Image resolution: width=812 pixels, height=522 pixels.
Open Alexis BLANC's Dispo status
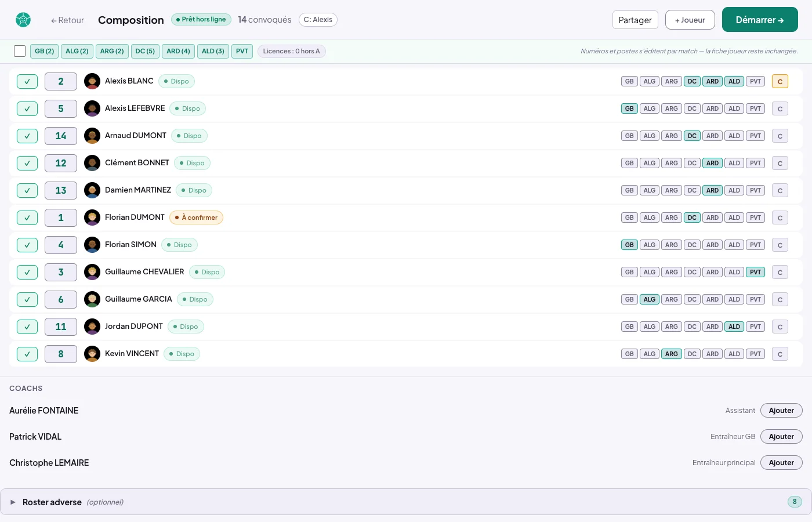point(176,81)
